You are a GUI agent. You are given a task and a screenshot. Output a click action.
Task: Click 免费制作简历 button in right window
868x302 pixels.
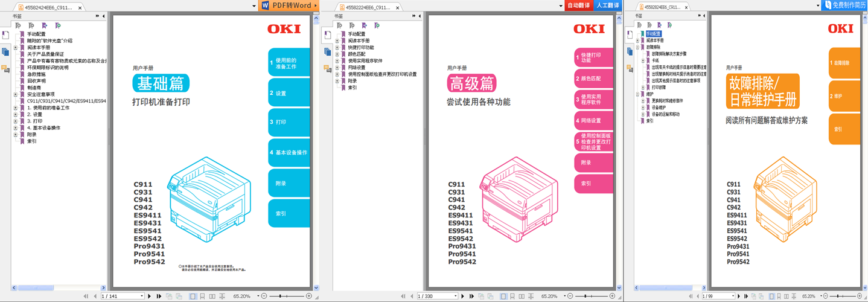tap(844, 5)
